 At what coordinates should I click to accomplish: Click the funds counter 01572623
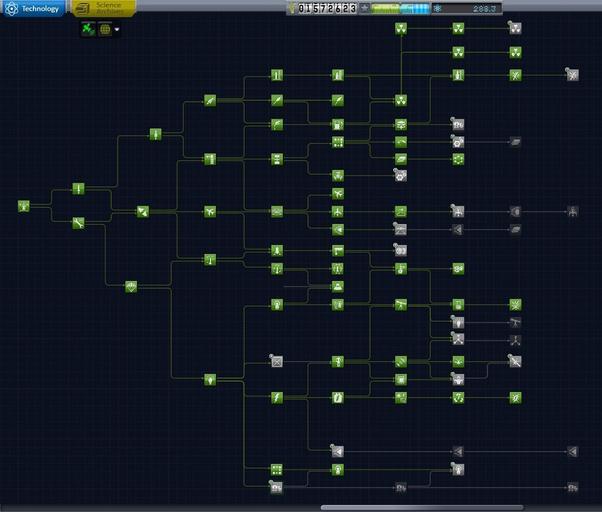[327, 8]
